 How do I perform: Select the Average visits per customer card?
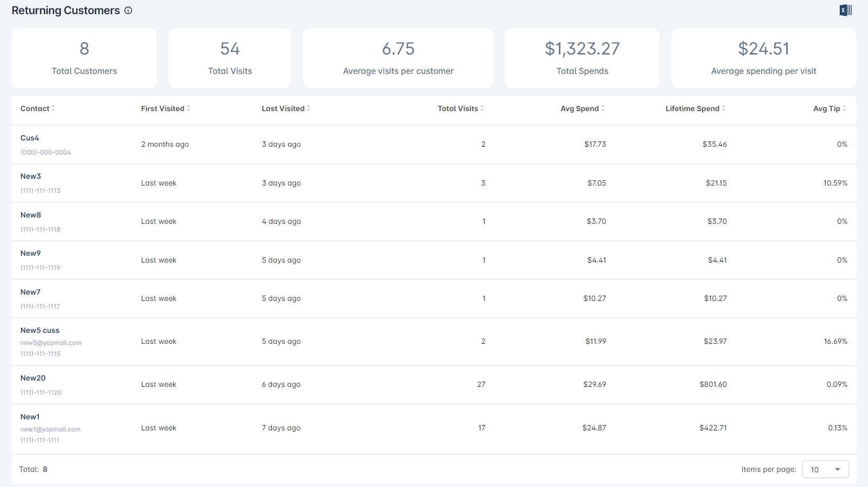point(398,58)
